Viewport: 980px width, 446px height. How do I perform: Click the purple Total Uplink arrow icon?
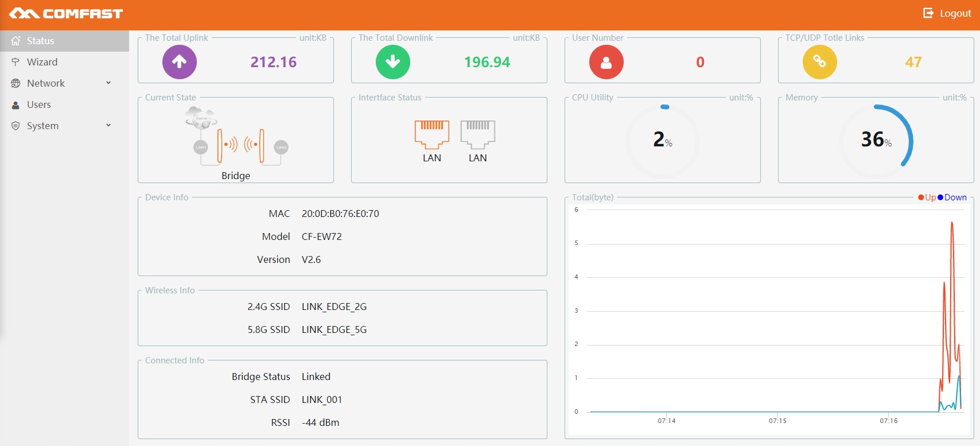pyautogui.click(x=180, y=62)
